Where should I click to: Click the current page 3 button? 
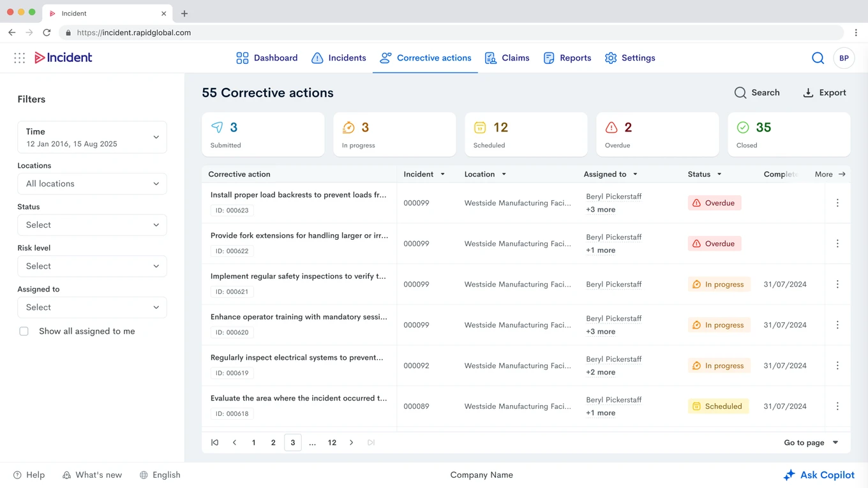click(293, 443)
